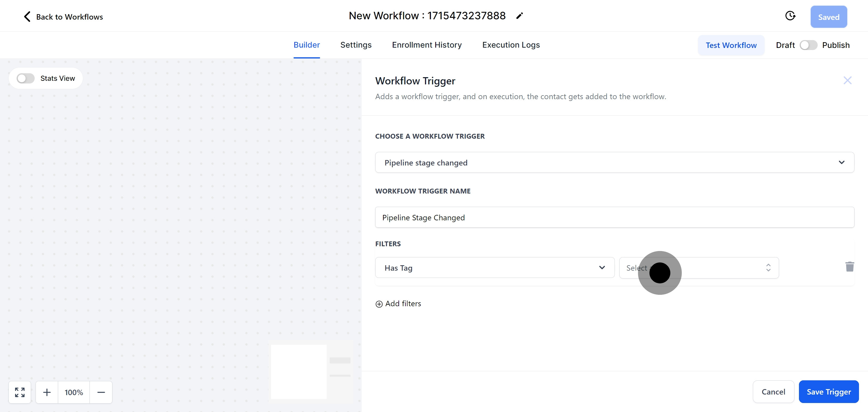Expand the Pipeline stage changed dropdown
868x412 pixels.
point(614,163)
